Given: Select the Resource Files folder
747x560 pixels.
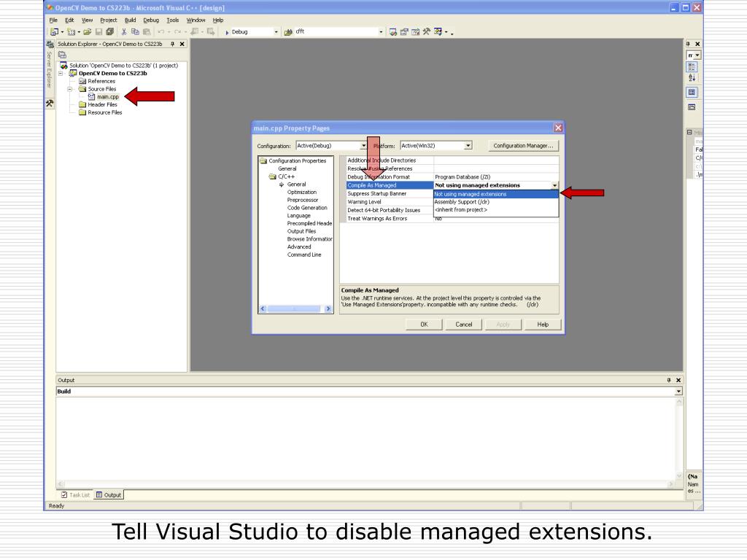Looking at the screenshot, I should (105, 112).
